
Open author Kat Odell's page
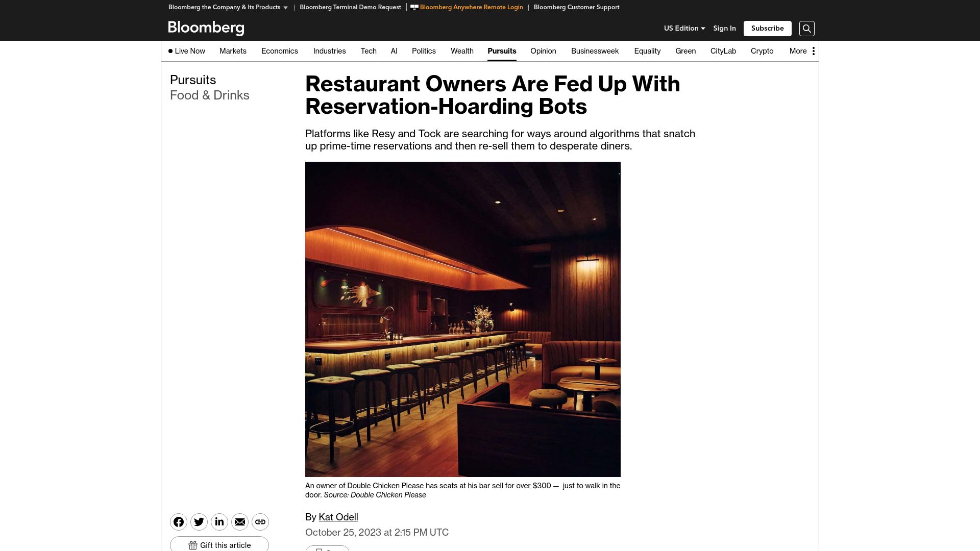point(338,517)
